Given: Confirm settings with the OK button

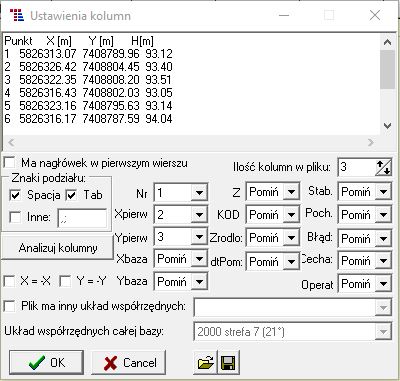Looking at the screenshot, I should pyautogui.click(x=46, y=362).
